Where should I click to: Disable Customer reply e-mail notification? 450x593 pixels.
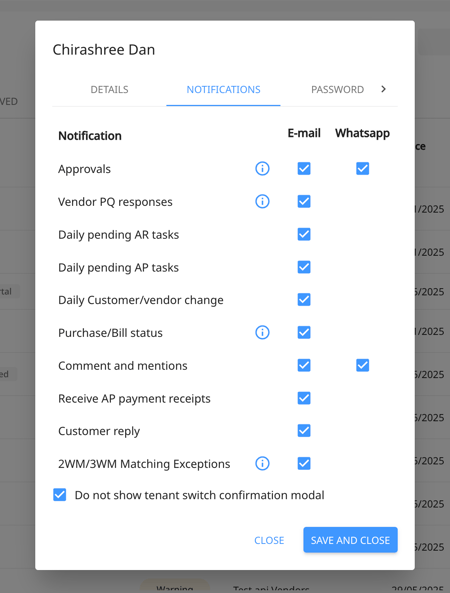coord(304,430)
